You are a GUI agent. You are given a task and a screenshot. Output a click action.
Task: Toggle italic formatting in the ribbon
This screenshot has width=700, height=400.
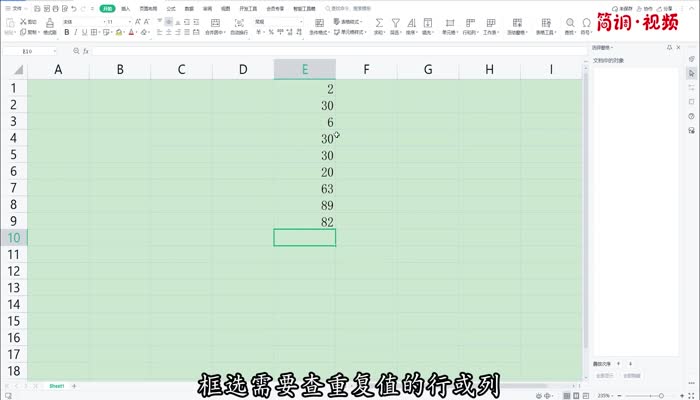pyautogui.click(x=76, y=32)
